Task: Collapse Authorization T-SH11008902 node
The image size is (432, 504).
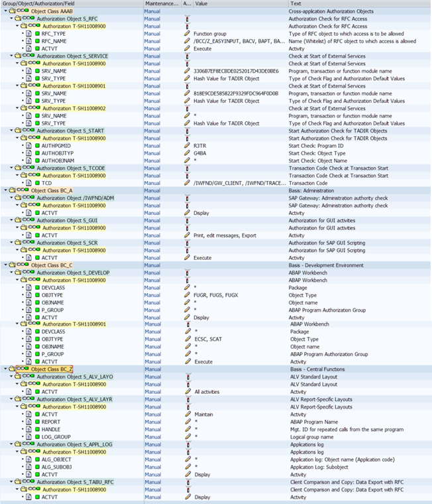Action: click(17, 108)
